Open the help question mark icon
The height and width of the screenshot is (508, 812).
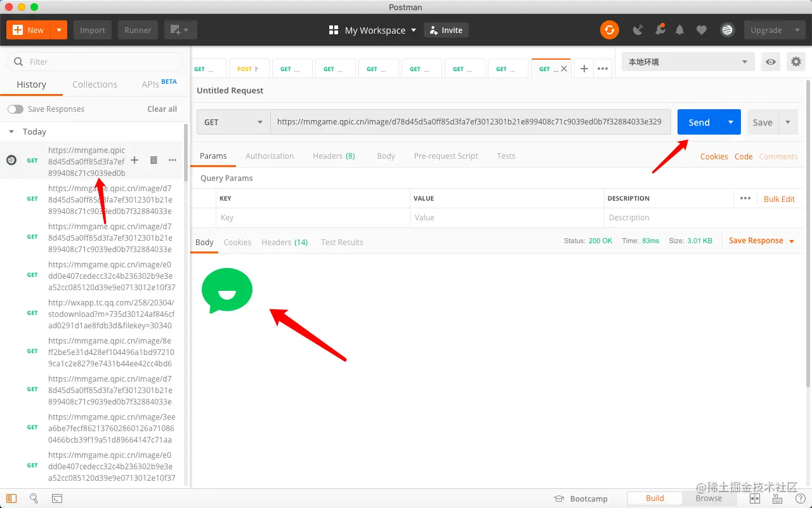(x=799, y=498)
